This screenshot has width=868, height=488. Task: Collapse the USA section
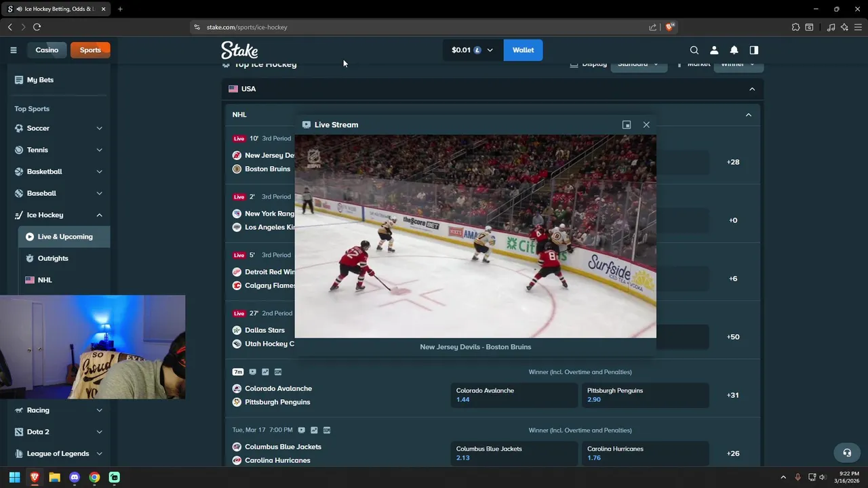coord(752,89)
